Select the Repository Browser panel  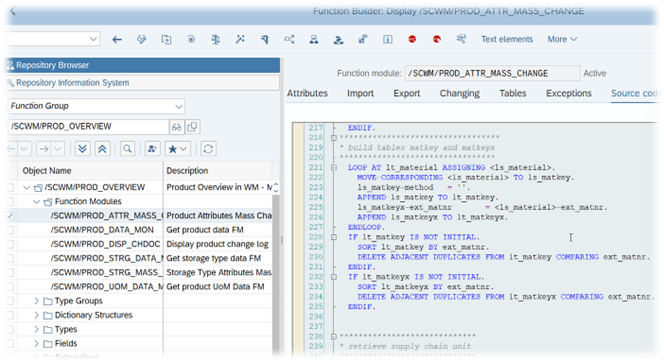tap(143, 65)
